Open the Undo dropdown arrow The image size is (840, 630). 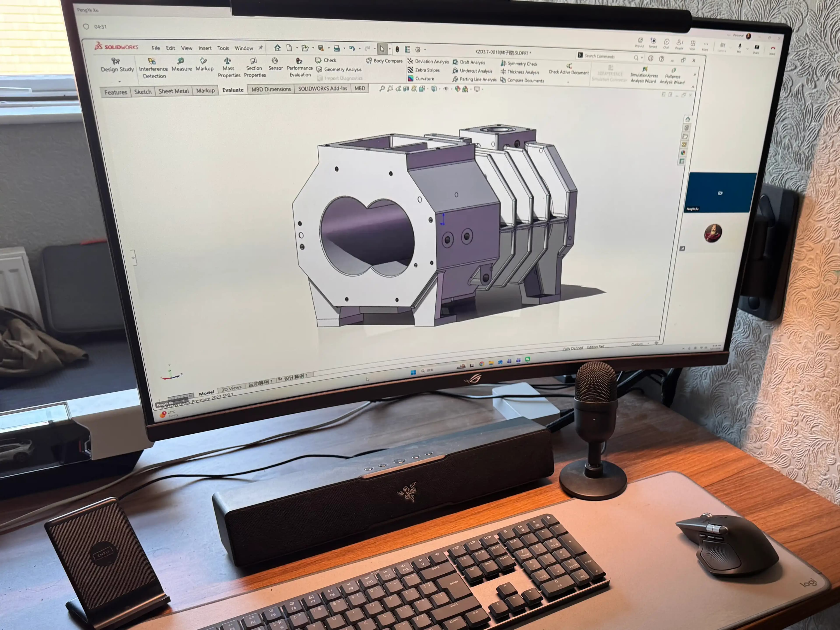tap(360, 49)
